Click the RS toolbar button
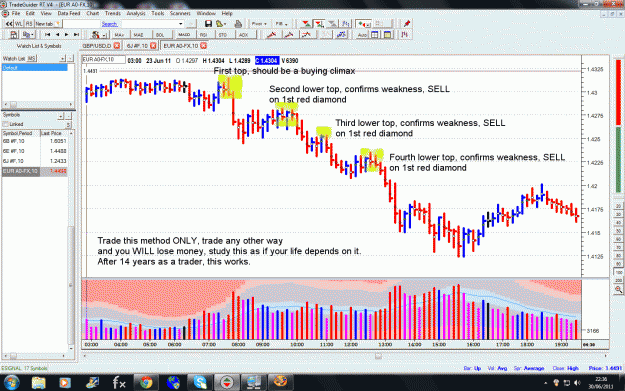Image resolution: width=625 pixels, height=391 pixels. (x=29, y=24)
